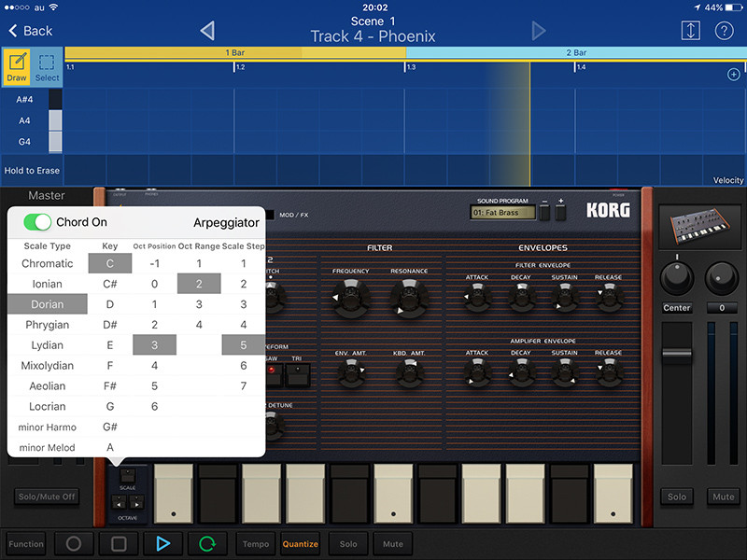Screen dimensions: 747x560
Task: Tap the stop square button
Action: coord(119,543)
